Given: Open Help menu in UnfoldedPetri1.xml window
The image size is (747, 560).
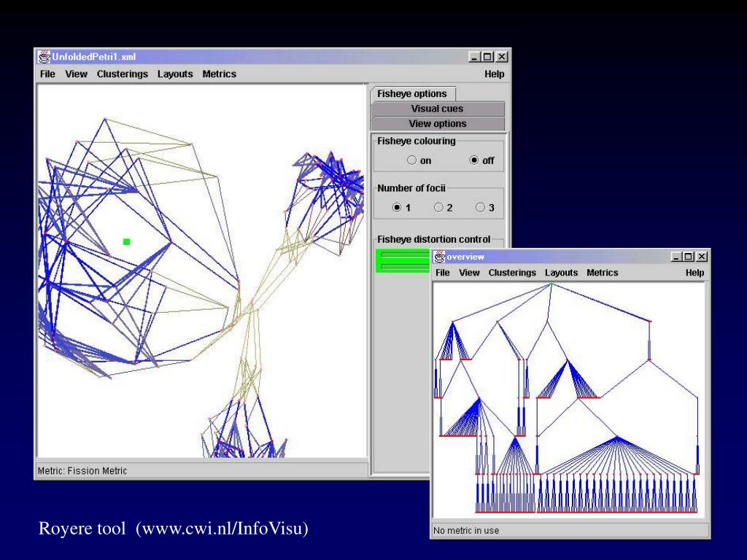Looking at the screenshot, I should (494, 74).
